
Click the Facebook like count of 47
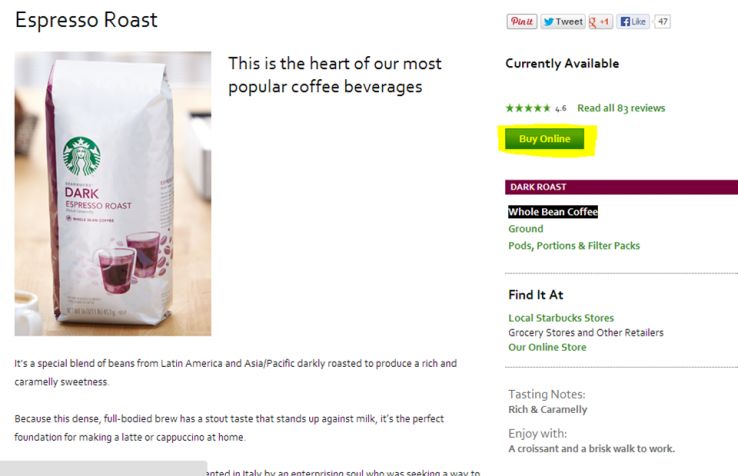click(662, 21)
